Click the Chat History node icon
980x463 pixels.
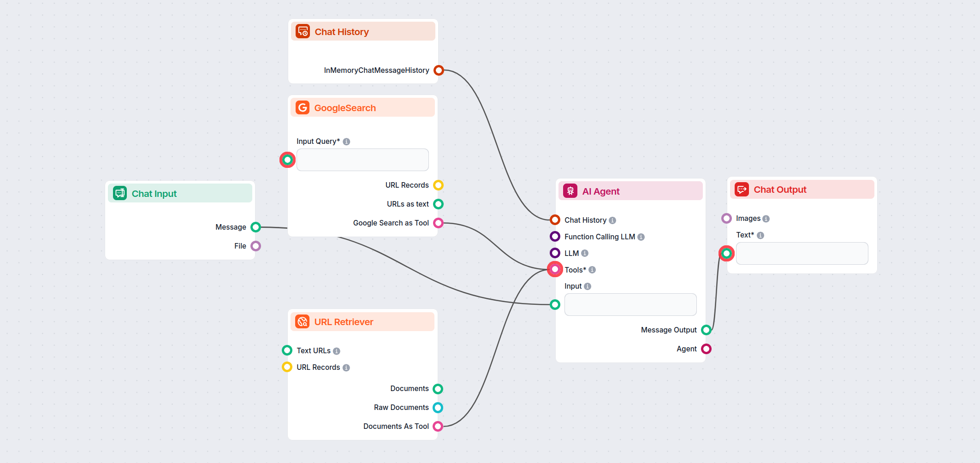[303, 31]
